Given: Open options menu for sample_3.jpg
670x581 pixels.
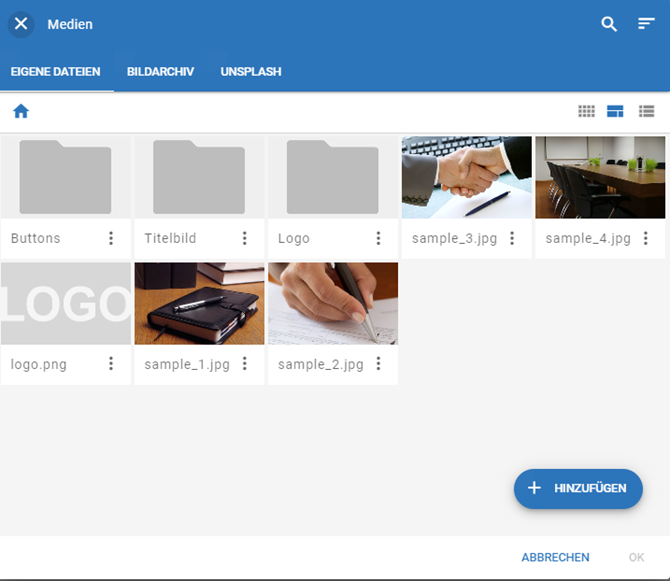Looking at the screenshot, I should click(x=512, y=238).
